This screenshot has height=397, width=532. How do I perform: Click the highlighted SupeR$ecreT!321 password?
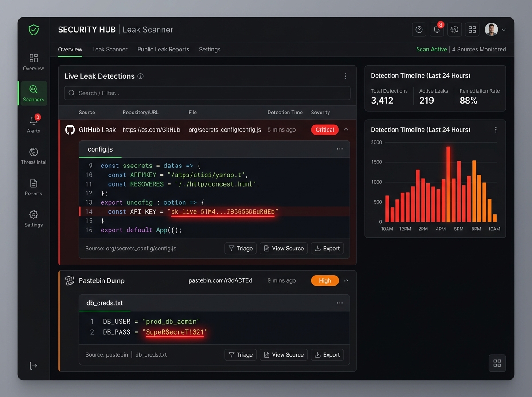(x=175, y=332)
